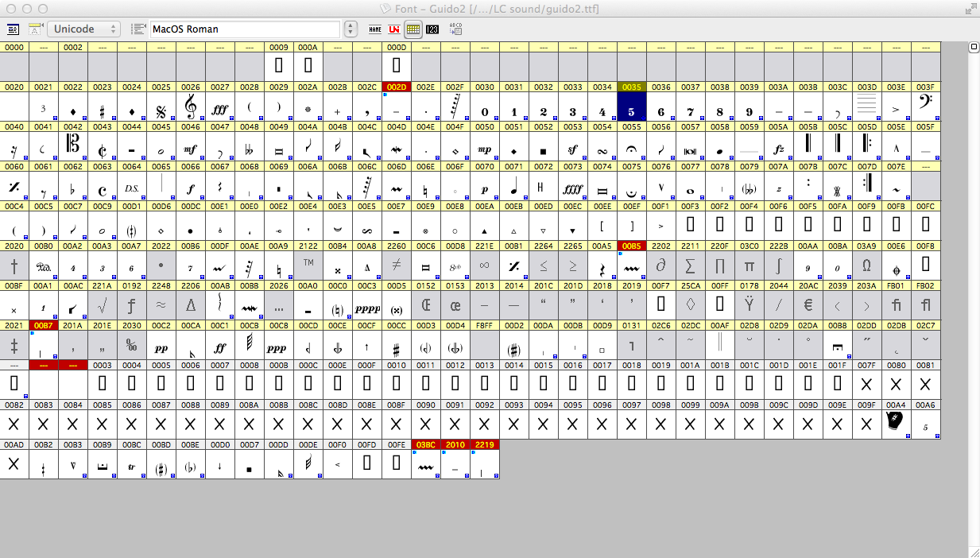Toggle the red UN Unicode caption mode

394,29
